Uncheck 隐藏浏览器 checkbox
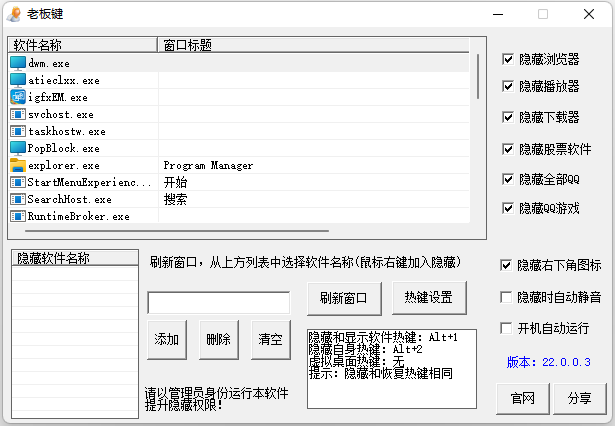 (508, 59)
